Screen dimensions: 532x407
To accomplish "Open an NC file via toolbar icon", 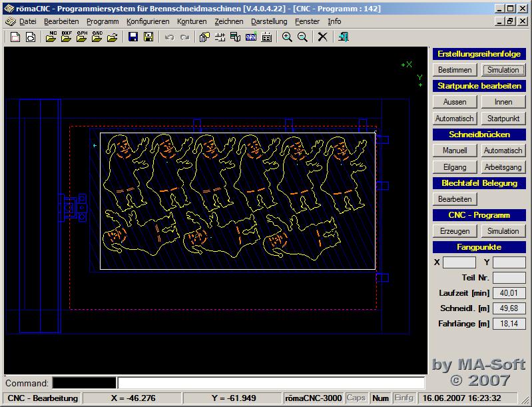I will (x=51, y=37).
